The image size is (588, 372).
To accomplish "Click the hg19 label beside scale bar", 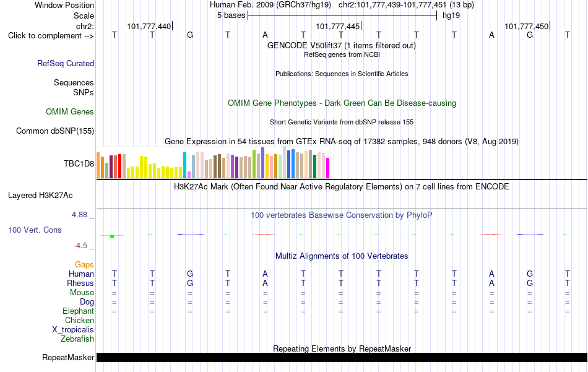I will pyautogui.click(x=451, y=15).
